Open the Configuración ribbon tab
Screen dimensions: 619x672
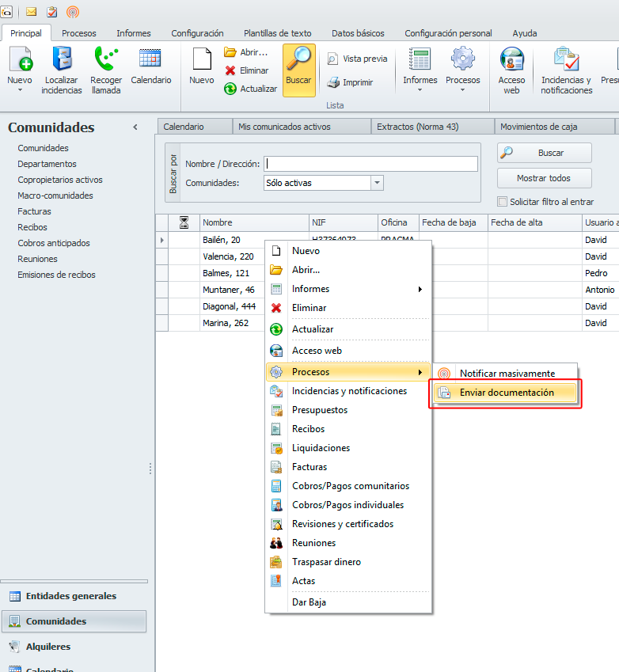click(x=197, y=33)
